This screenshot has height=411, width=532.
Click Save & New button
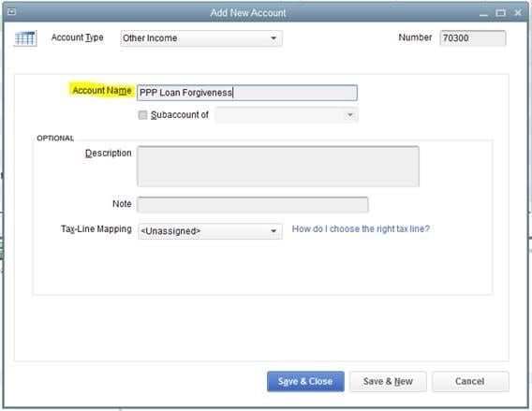click(x=388, y=381)
